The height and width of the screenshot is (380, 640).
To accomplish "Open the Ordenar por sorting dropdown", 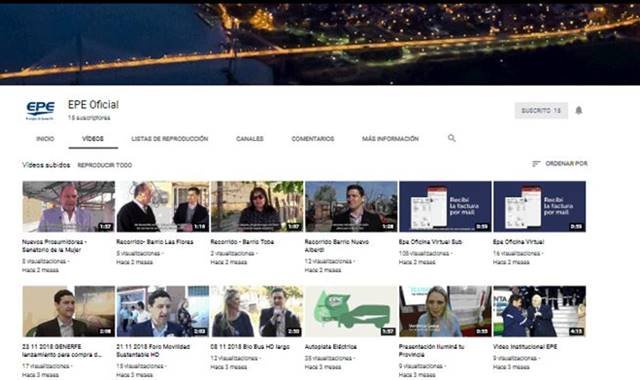I will [x=560, y=164].
